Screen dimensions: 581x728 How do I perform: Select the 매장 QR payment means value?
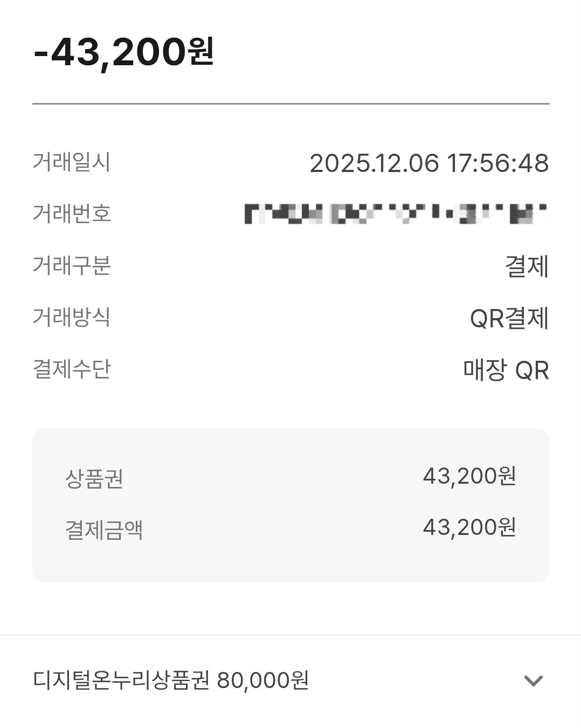[x=506, y=370]
